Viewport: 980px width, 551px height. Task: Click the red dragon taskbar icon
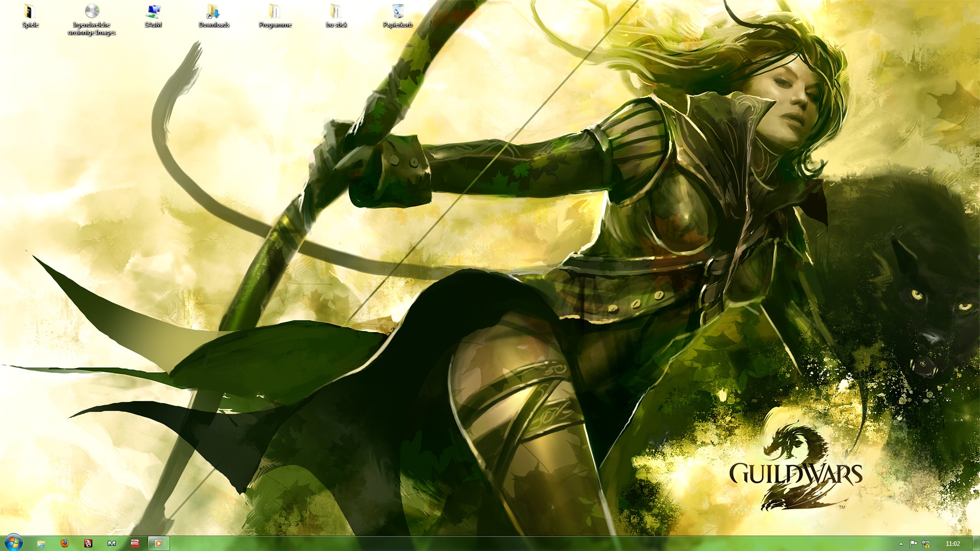(x=88, y=543)
